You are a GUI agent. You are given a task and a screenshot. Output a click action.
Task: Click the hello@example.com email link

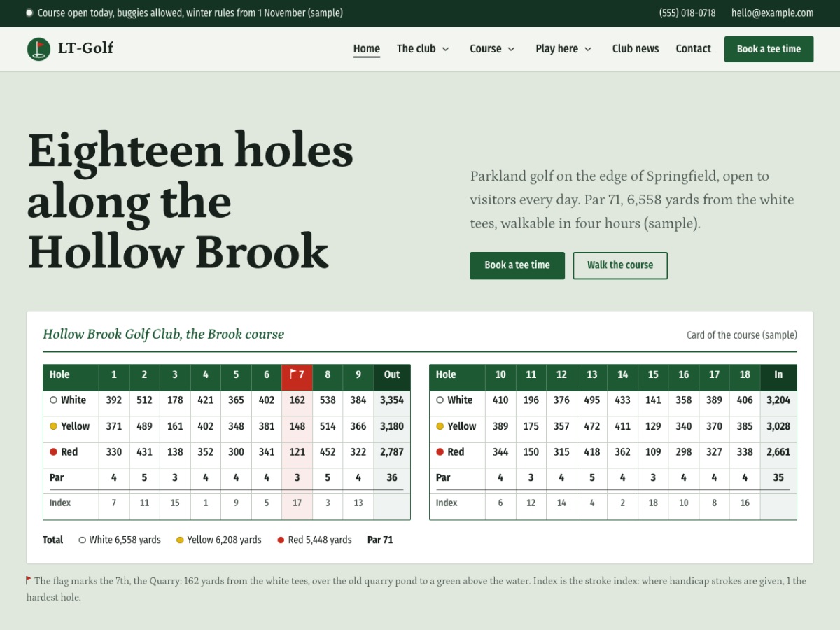[773, 13]
